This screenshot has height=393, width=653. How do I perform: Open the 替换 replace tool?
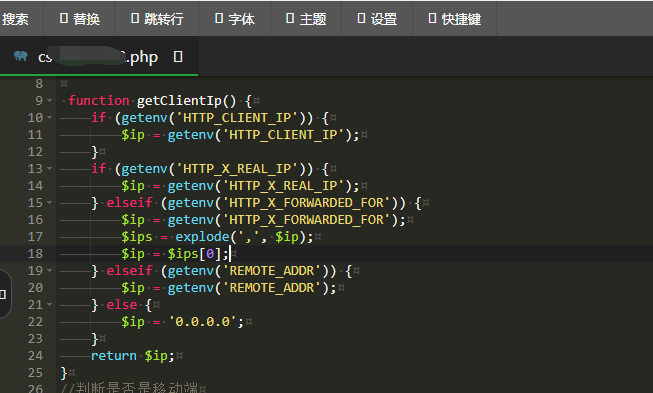point(80,19)
